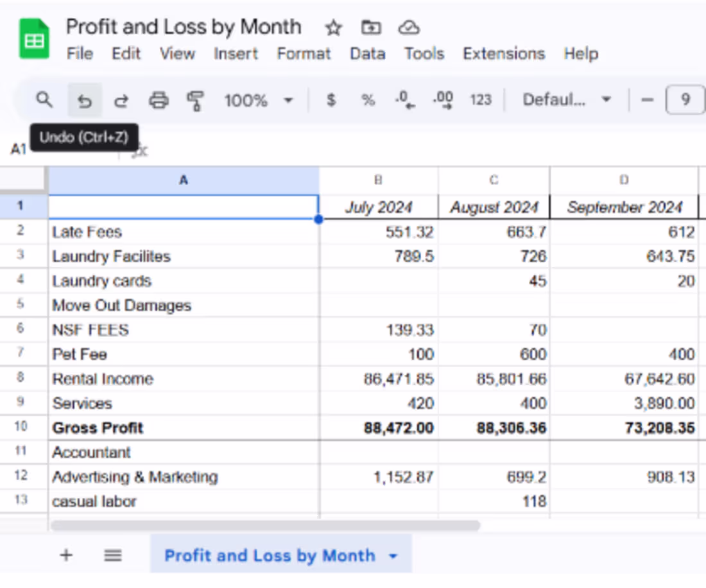Check the document cloud save status
The image size is (706, 588).
pyautogui.click(x=408, y=28)
